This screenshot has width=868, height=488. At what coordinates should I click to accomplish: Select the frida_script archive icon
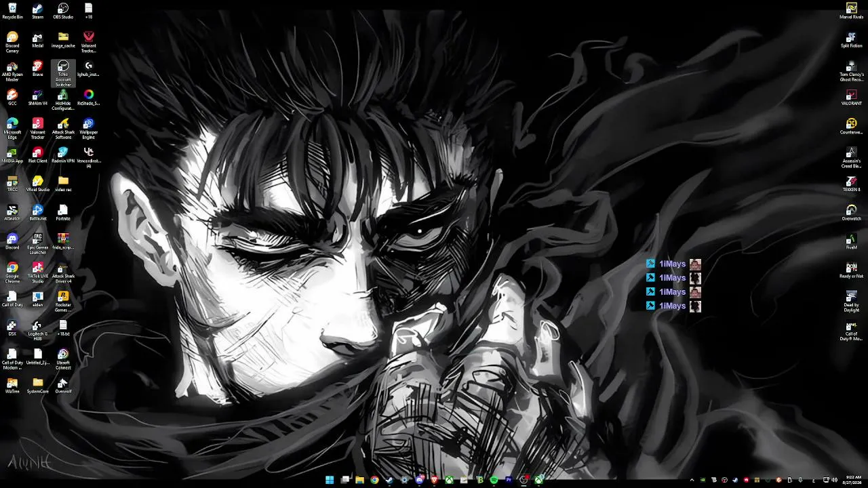click(x=63, y=241)
